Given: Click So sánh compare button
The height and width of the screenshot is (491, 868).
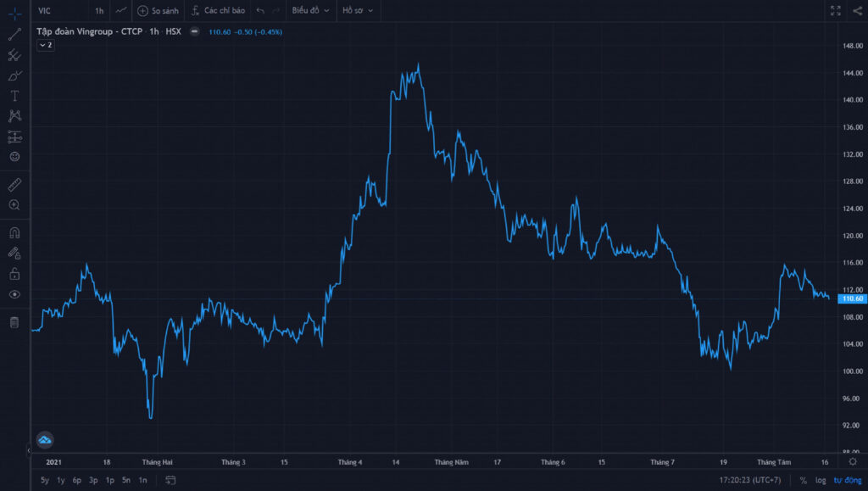Looking at the screenshot, I should click(x=159, y=10).
